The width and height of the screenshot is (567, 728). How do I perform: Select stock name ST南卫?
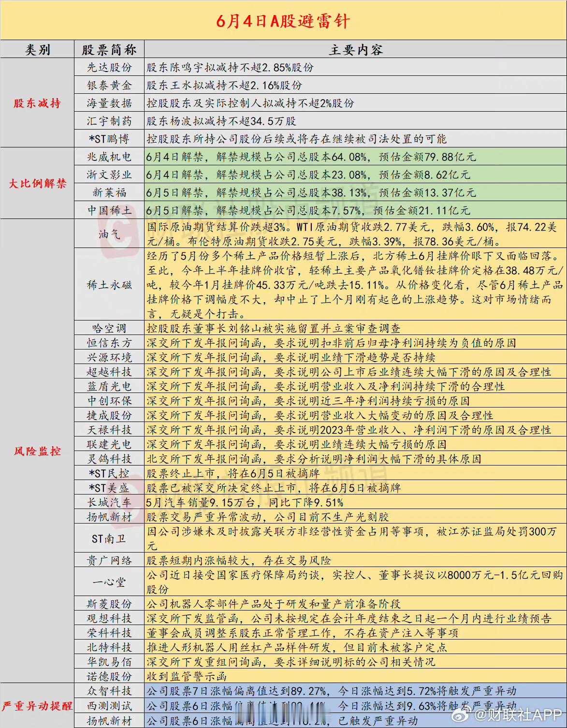(109, 539)
